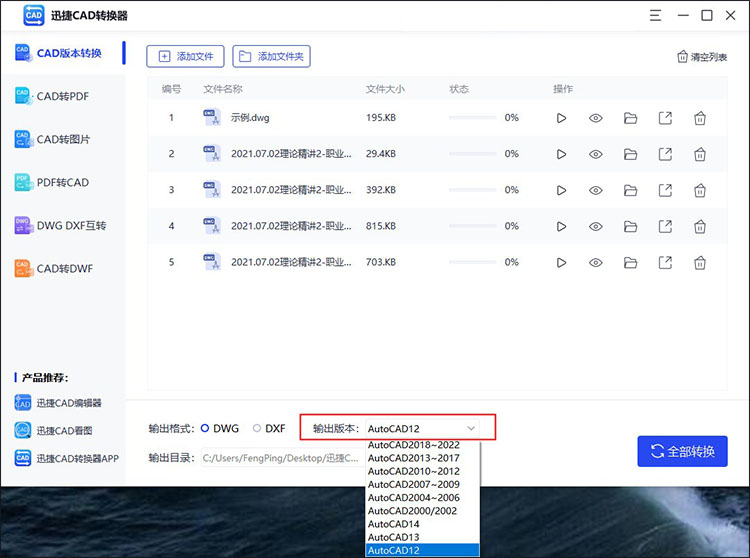Viewport: 750px width, 558px height.
Task: Choose AutoCAD14 from version list
Action: 422,524
